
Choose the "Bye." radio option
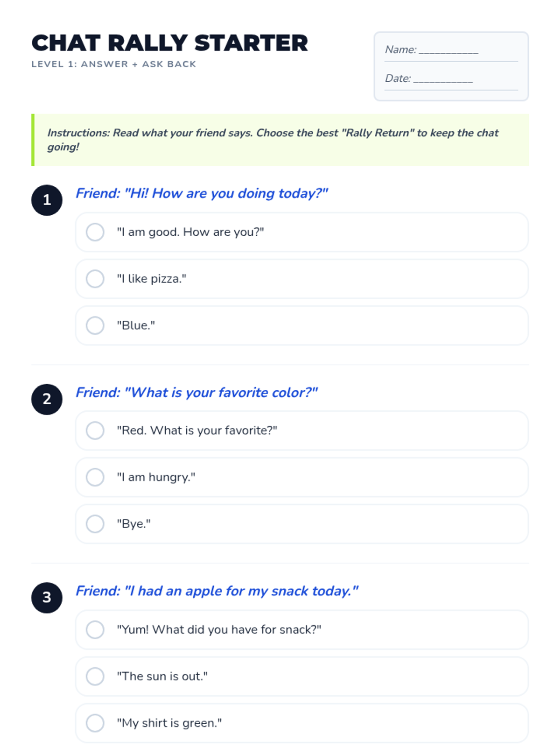pos(95,524)
